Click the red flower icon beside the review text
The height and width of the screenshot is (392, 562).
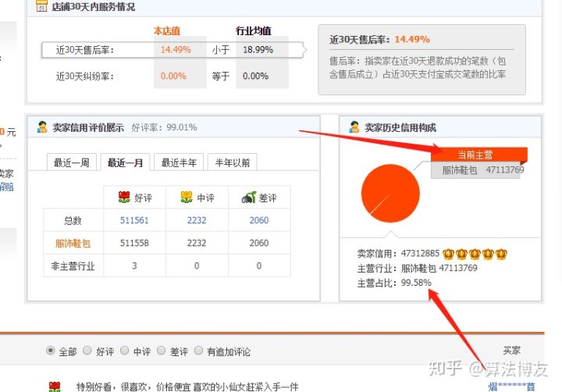[55, 387]
